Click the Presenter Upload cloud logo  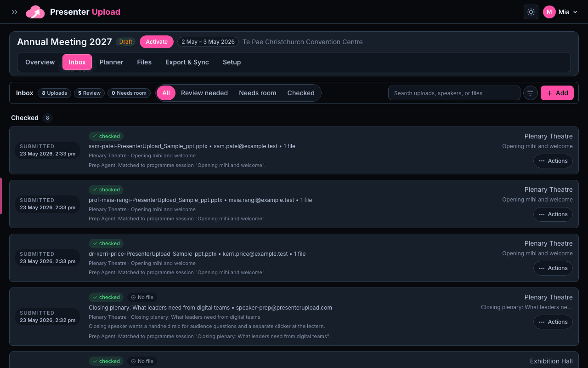[x=35, y=12]
